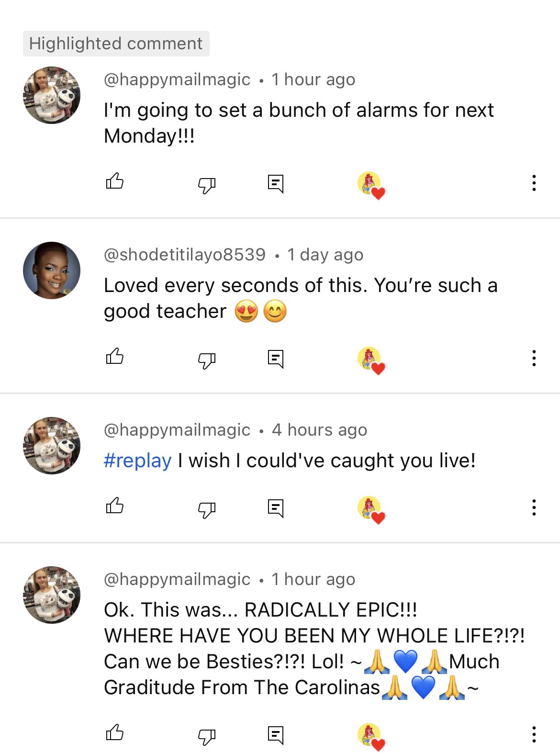Toggle creator heart on Monday alarms comment
Image resolution: width=560 pixels, height=754 pixels.
[371, 185]
